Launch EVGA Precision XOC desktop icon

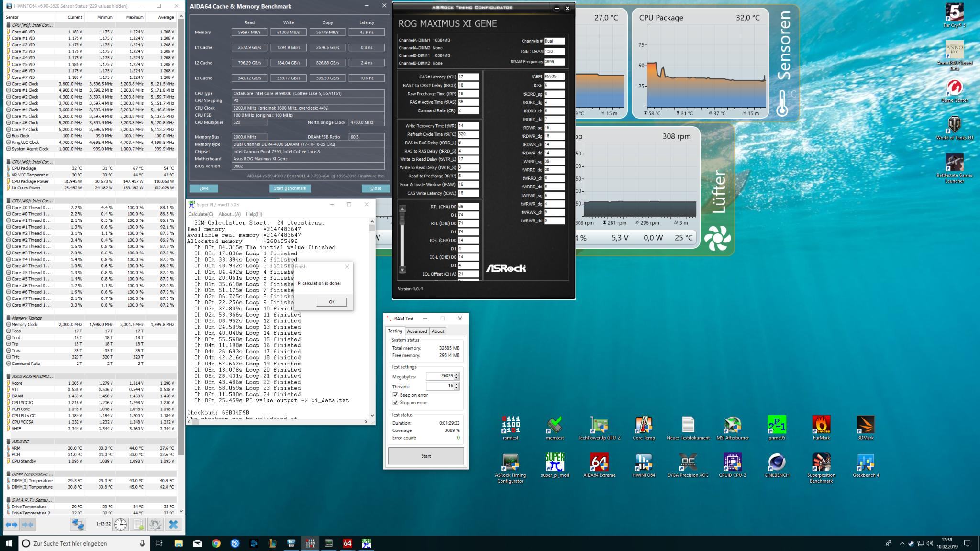tap(688, 465)
